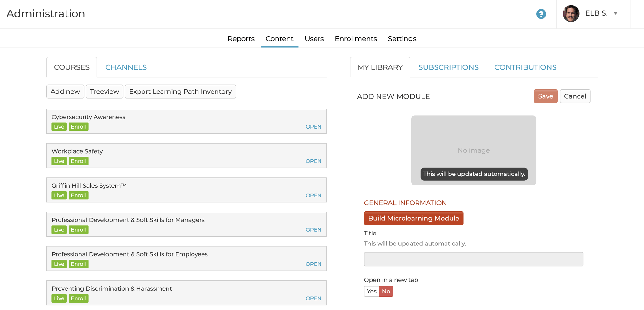Open the ELB S. account dropdown
Screen dimensions: 644x310
point(615,13)
